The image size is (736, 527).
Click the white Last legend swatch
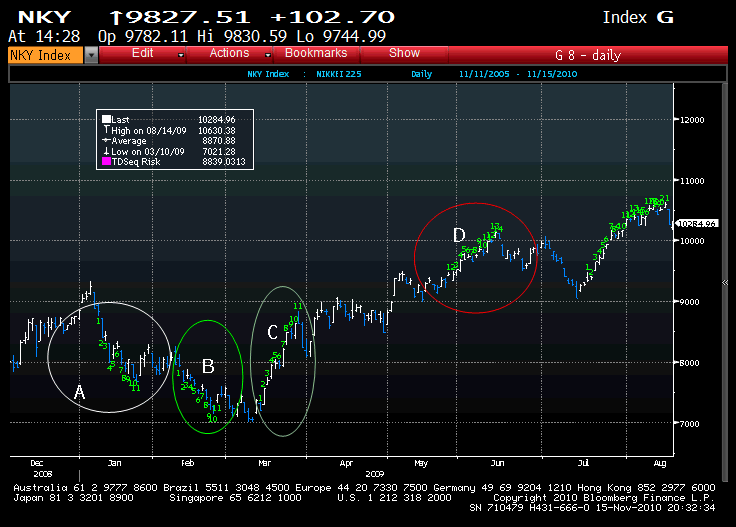[x=107, y=119]
